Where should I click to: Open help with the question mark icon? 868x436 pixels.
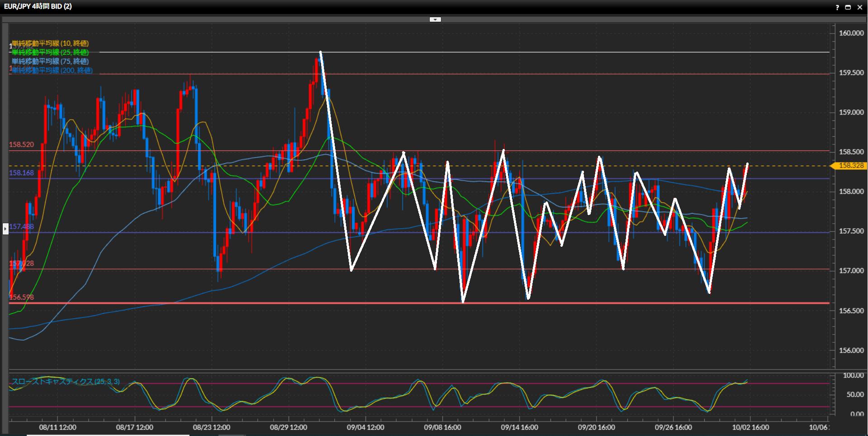pos(837,7)
